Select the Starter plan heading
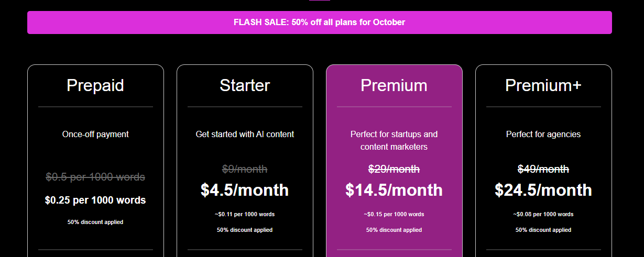This screenshot has width=644, height=257. tap(245, 85)
